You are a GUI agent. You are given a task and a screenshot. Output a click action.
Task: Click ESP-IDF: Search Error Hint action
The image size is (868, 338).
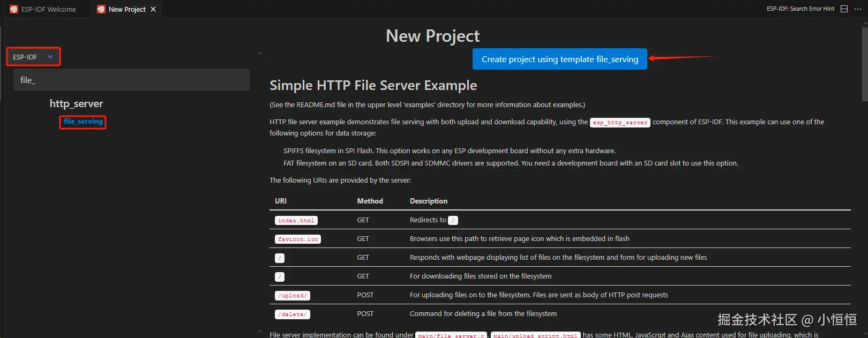tap(800, 9)
